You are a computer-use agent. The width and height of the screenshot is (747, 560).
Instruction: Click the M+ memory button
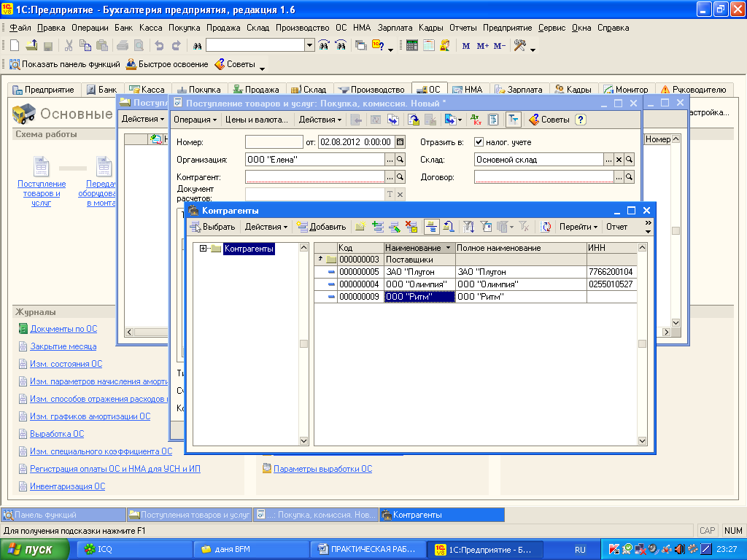(483, 46)
